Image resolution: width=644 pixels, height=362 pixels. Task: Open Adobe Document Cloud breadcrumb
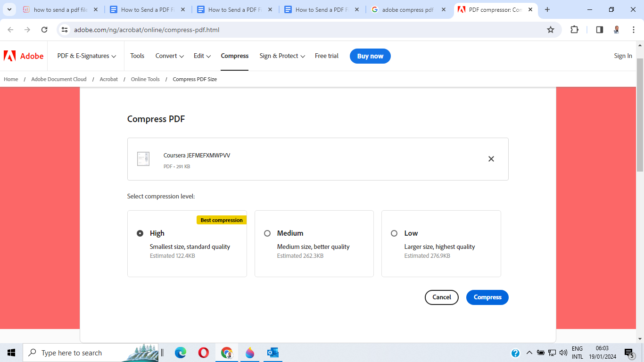[59, 79]
